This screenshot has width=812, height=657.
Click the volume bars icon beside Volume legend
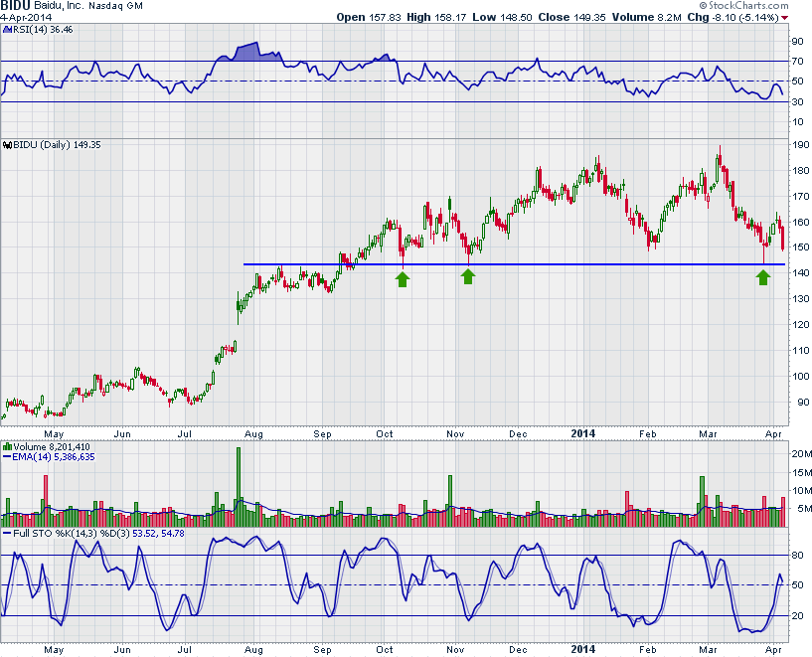point(7,447)
